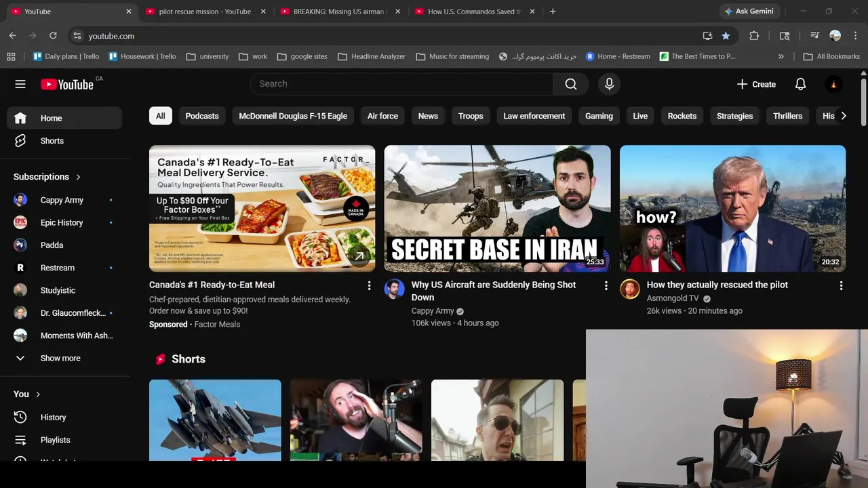Open the Music for streaming bookmark folder

452,56
